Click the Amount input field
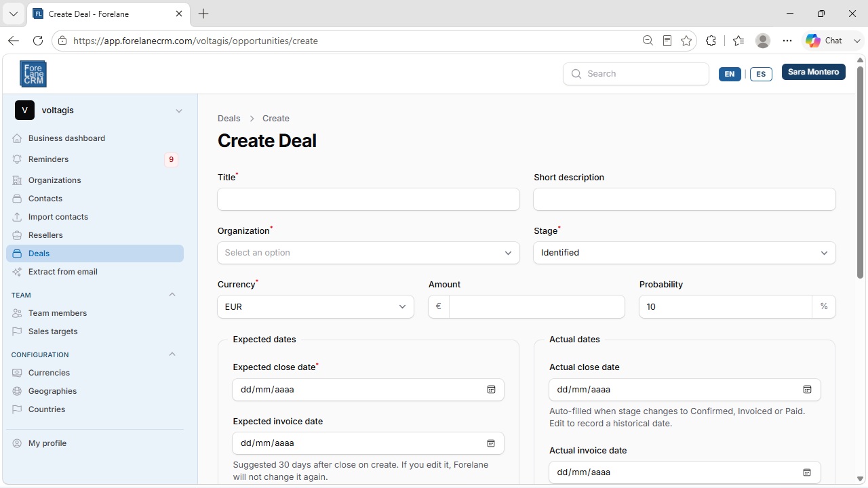This screenshot has width=868, height=488. click(x=536, y=307)
